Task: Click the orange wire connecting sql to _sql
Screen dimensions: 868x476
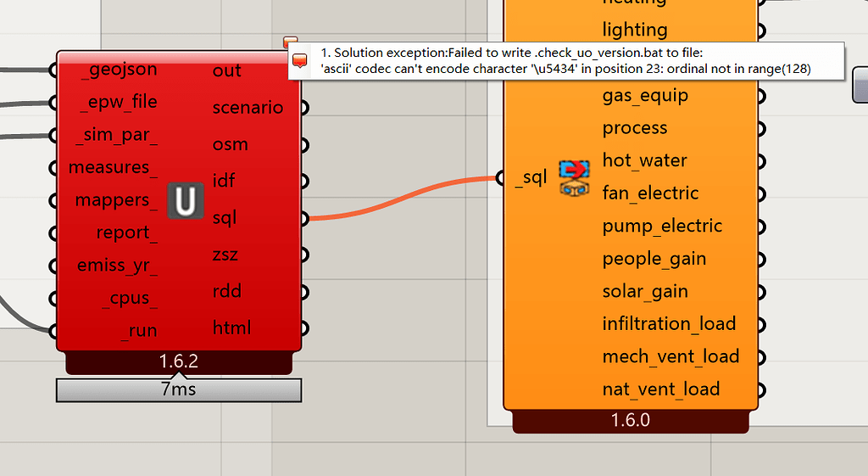Action: [x=403, y=199]
